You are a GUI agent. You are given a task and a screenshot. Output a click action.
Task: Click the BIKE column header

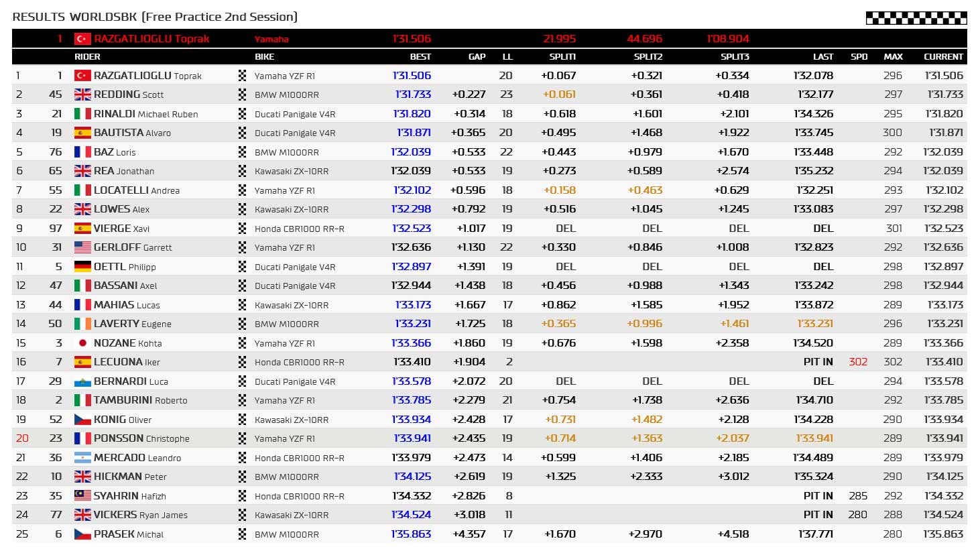[264, 57]
